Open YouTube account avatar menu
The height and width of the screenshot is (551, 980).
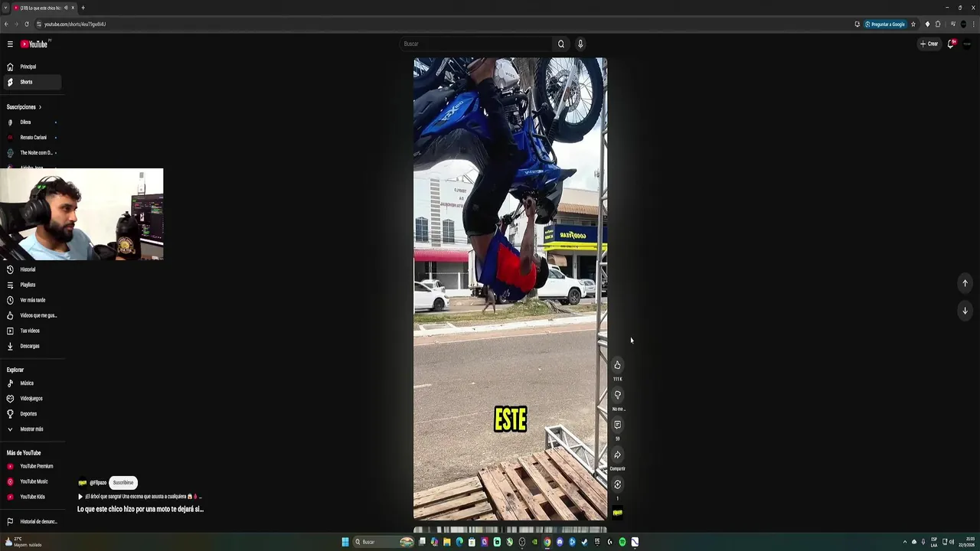[967, 44]
